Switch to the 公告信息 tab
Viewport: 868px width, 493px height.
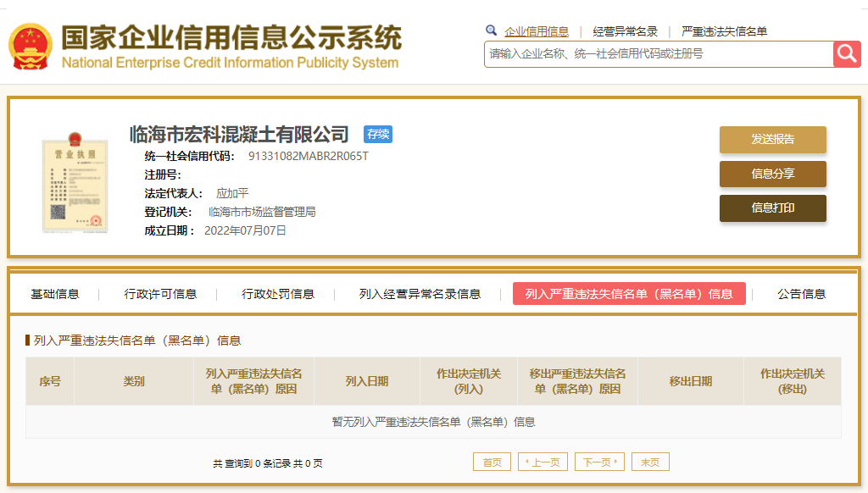(802, 294)
